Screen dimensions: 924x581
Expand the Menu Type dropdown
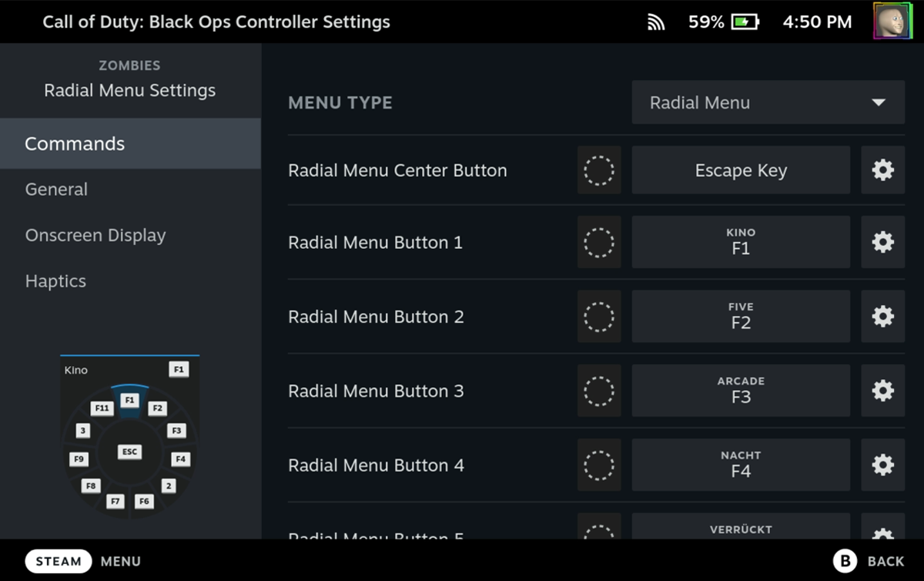(768, 102)
